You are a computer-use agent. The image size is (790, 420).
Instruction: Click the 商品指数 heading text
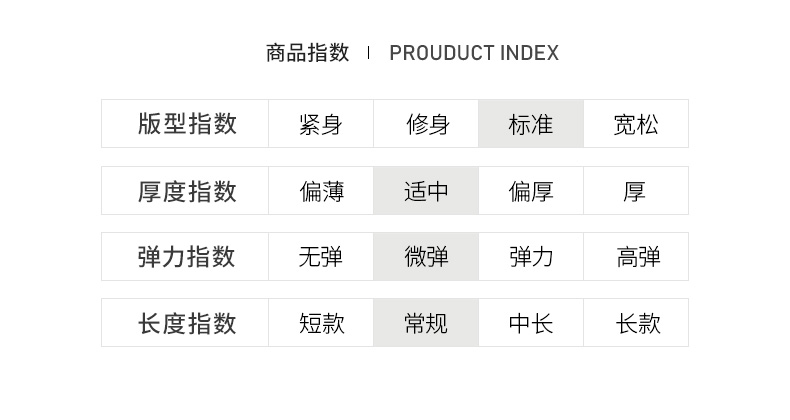point(307,53)
